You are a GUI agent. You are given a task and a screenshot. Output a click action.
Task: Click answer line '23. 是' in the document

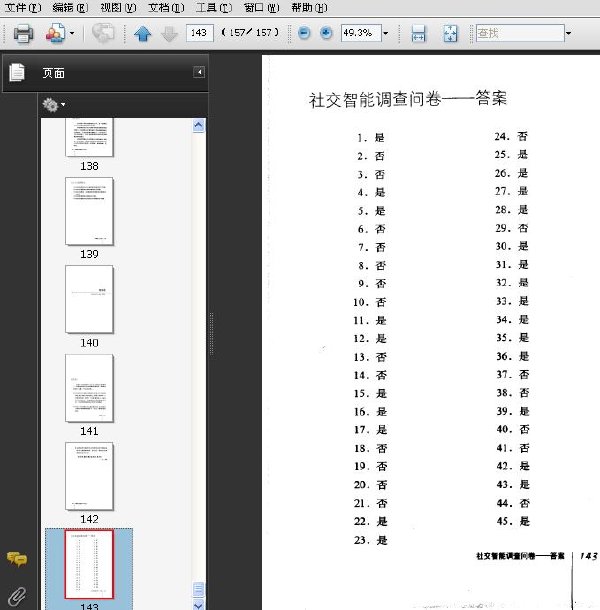coord(370,540)
